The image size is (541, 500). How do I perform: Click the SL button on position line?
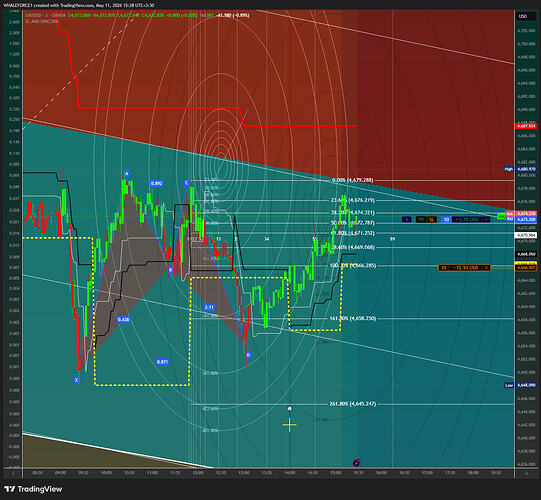point(432,219)
